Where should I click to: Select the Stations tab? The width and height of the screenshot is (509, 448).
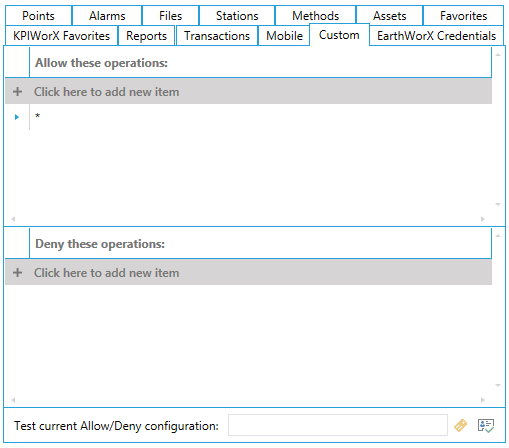click(x=237, y=16)
